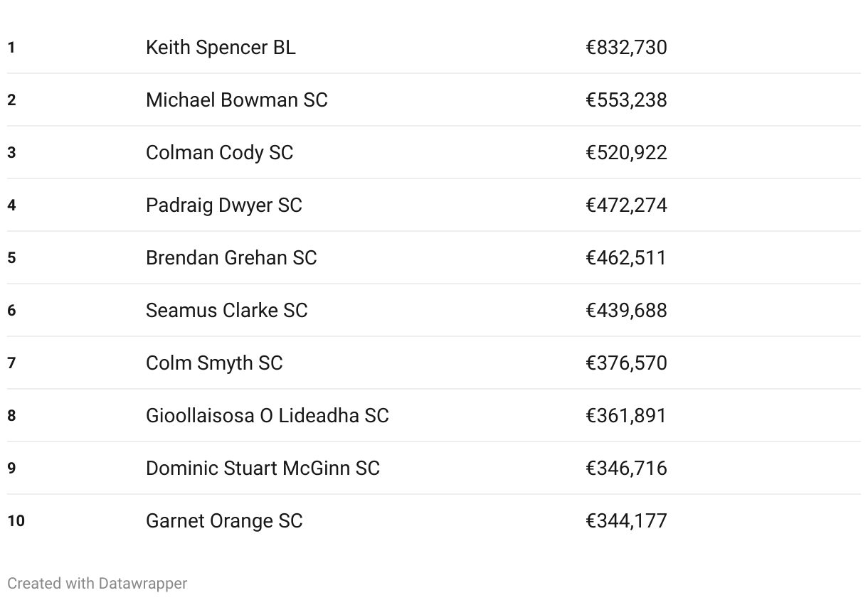Click Colm Smyth SC name
This screenshot has height=600, width=868.
coord(214,363)
